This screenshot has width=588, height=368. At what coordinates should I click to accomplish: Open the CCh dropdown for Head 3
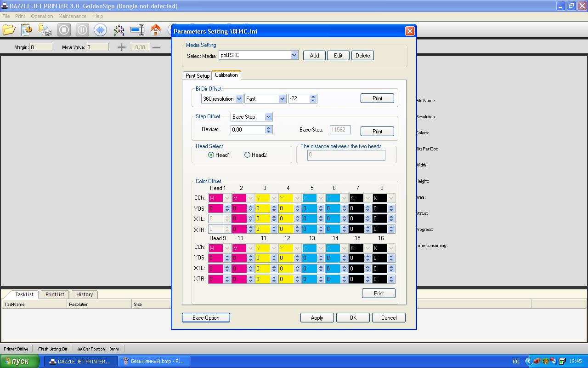(x=274, y=198)
